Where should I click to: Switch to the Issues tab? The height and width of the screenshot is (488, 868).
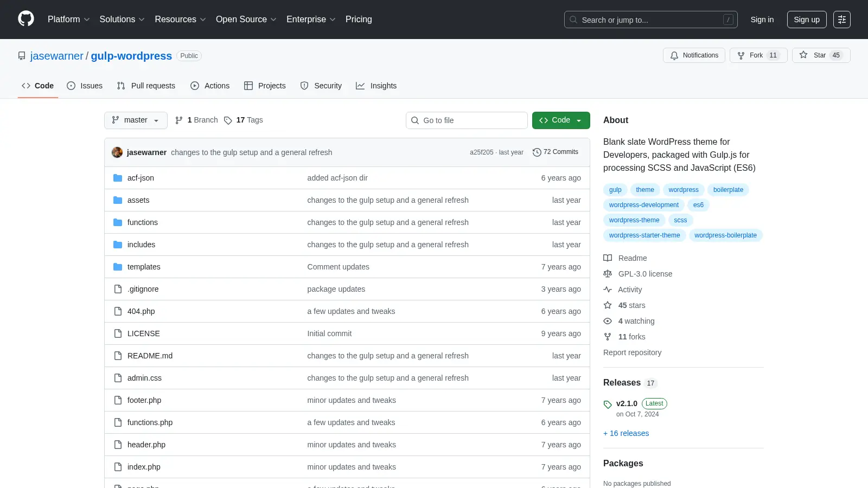tap(85, 86)
